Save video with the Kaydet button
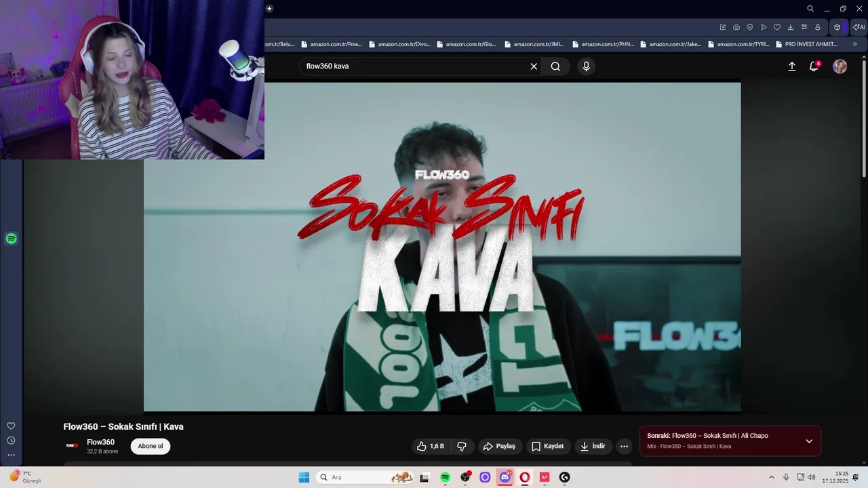868x488 pixels. [x=548, y=446]
